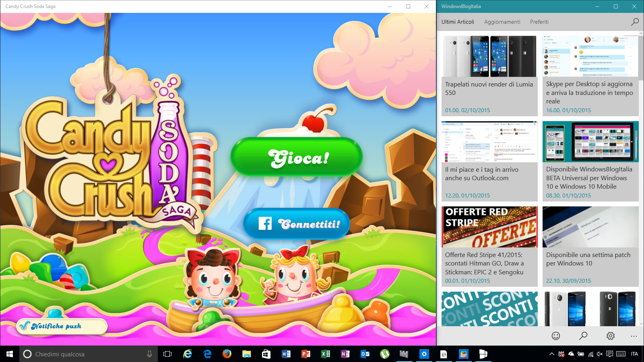This screenshot has height=362, width=644.
Task: Click the OFFERTE RED STRIPE thumbnail
Action: pos(489,227)
